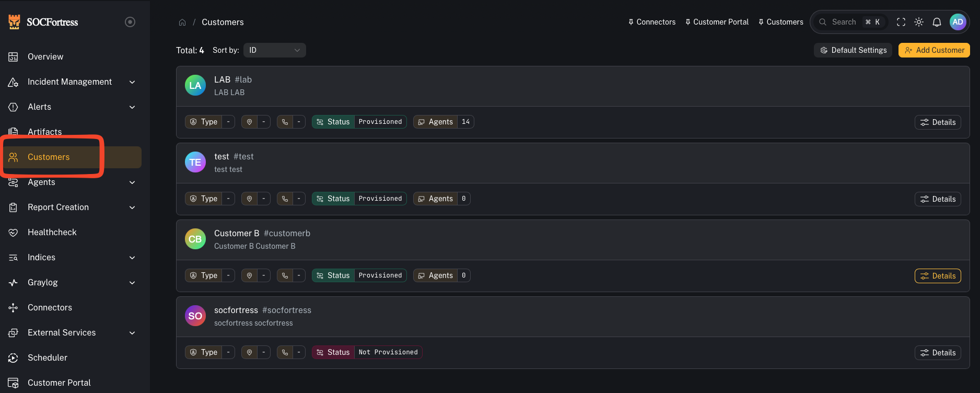Open the pinned Customers header link

[781, 22]
